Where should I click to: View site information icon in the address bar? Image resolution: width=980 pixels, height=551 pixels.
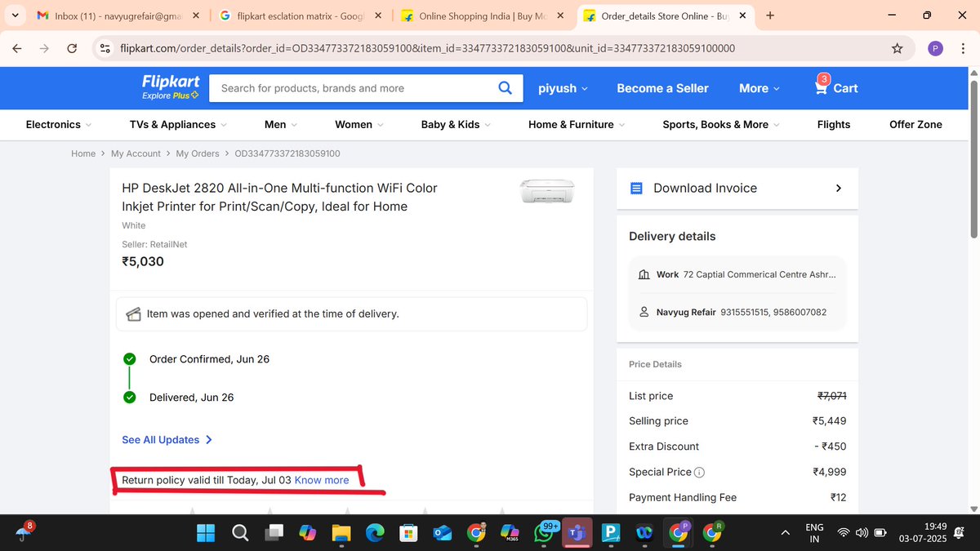point(105,48)
